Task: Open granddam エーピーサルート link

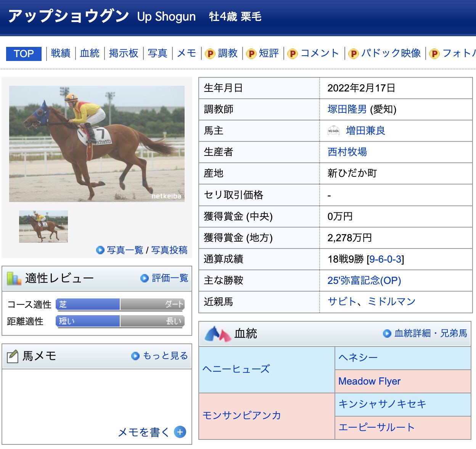Action: tap(376, 427)
